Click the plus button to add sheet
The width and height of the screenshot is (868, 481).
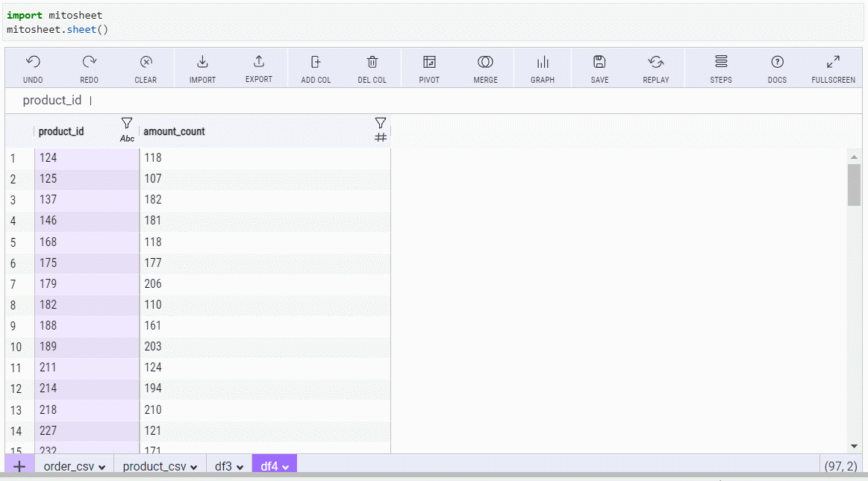19,467
